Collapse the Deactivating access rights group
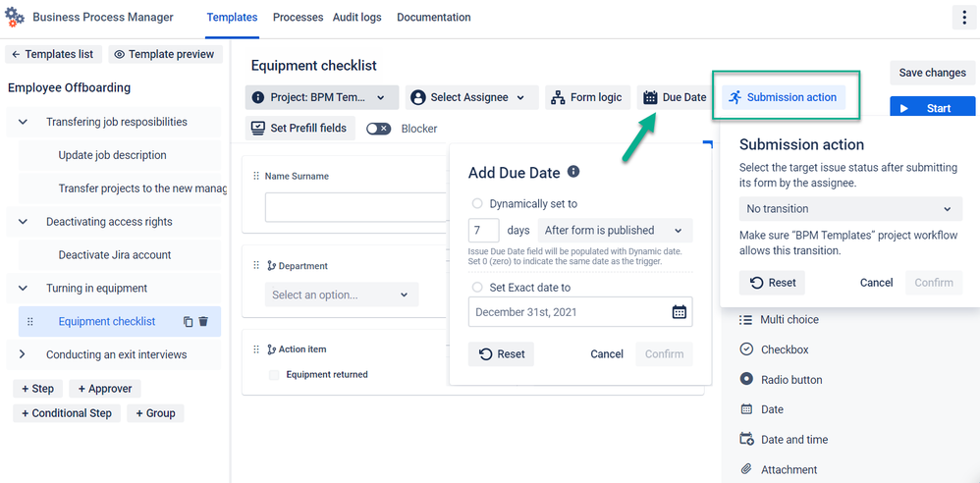The width and height of the screenshot is (980, 483). tap(24, 222)
